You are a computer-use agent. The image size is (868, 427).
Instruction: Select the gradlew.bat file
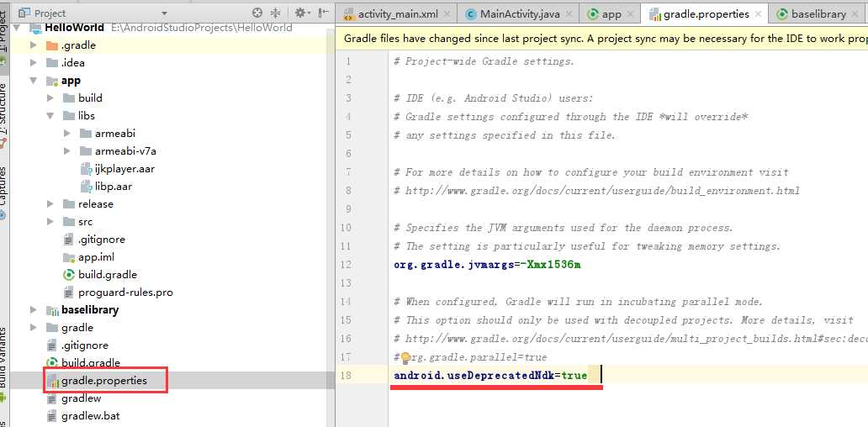coord(91,416)
